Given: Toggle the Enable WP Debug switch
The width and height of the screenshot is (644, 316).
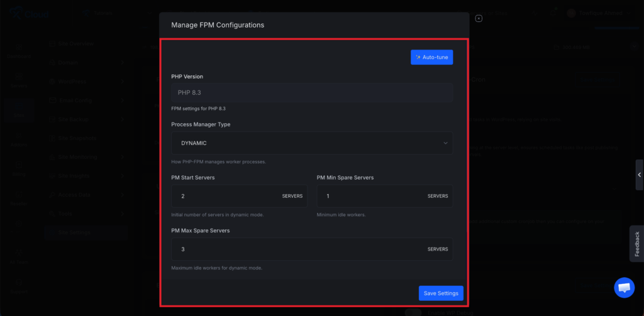Looking at the screenshot, I should click(x=413, y=312).
